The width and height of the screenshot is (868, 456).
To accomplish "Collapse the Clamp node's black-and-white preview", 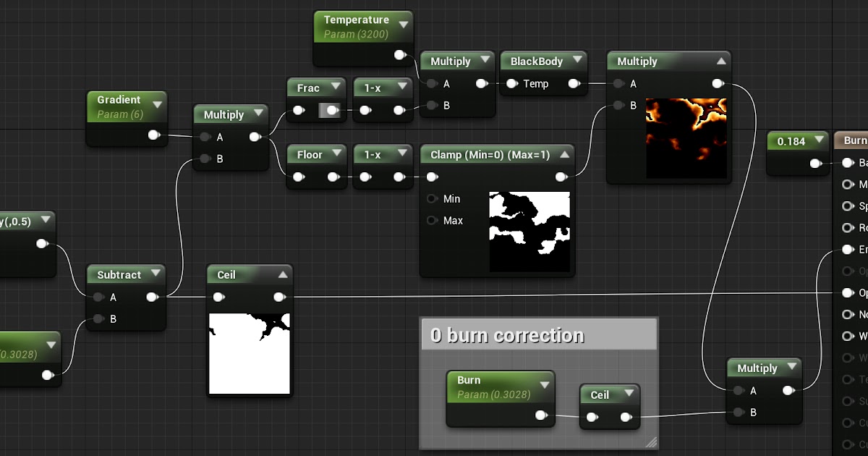I will click(566, 154).
